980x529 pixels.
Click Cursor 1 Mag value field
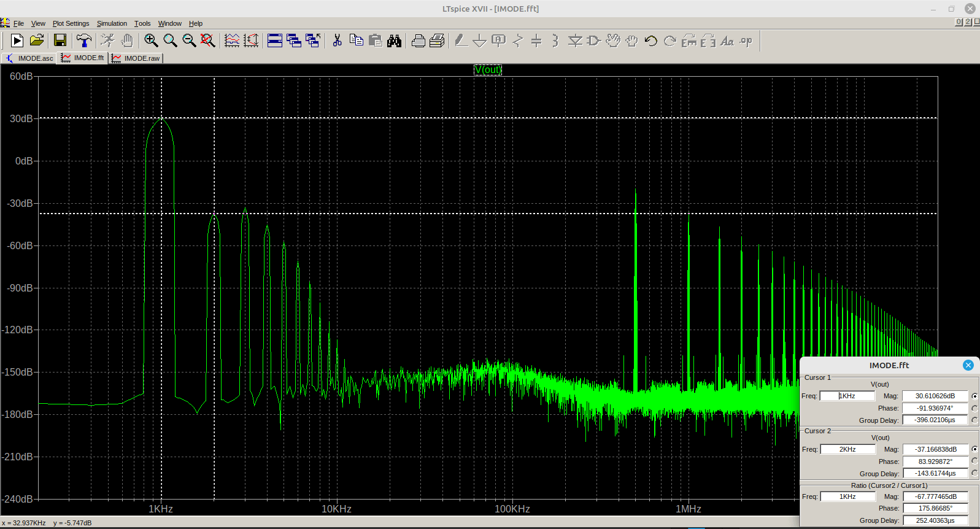(935, 396)
